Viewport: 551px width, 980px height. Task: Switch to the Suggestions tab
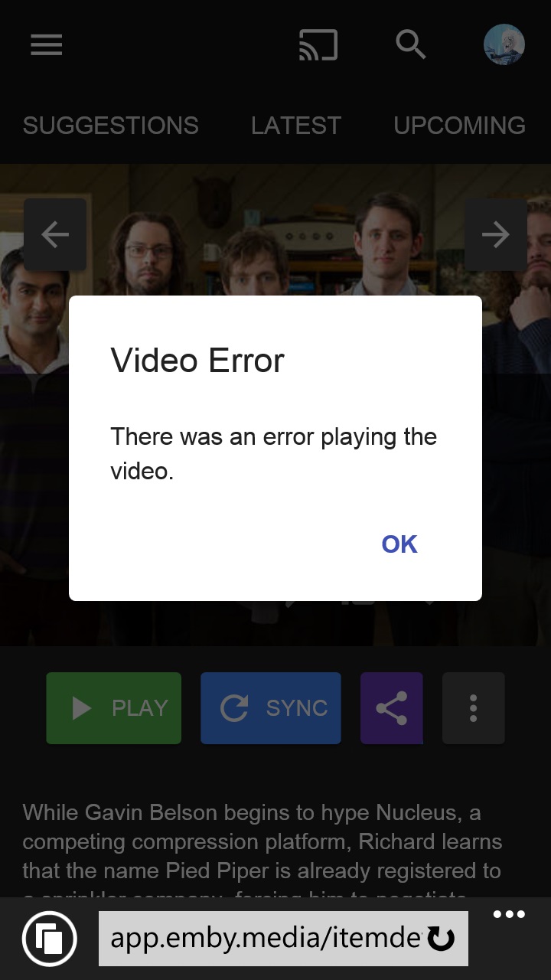click(110, 126)
